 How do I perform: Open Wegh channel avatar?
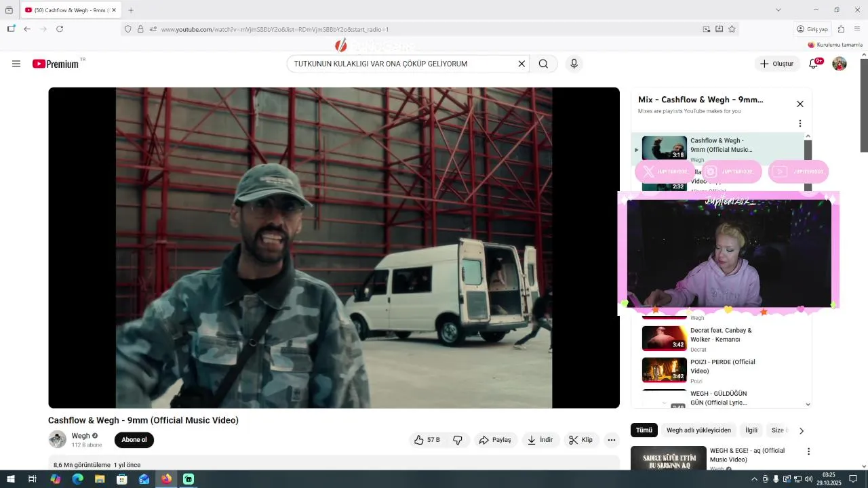57,439
